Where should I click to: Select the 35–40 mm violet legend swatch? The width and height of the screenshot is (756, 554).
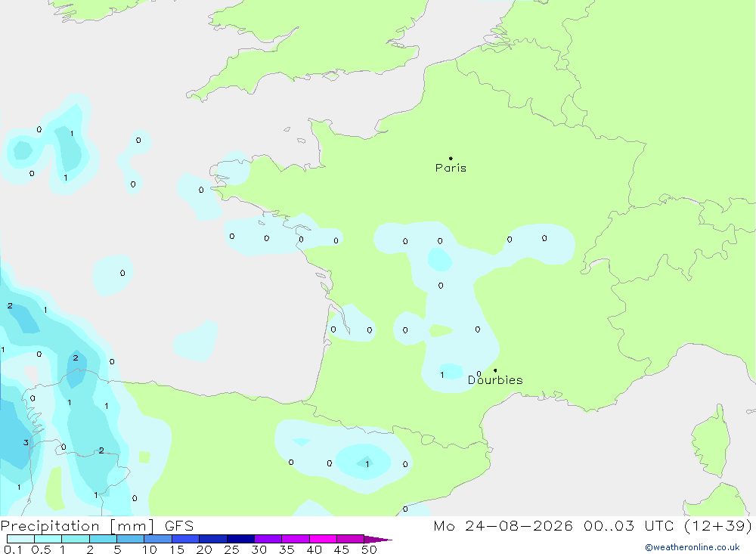tap(295, 539)
